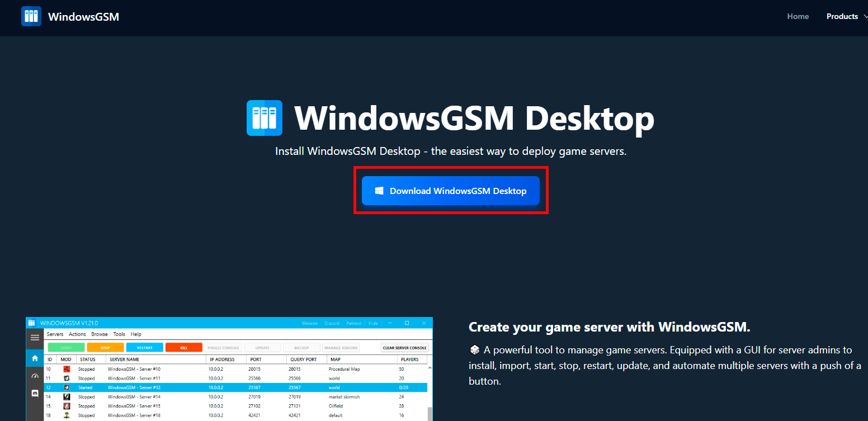868x421 pixels.
Task: Select the 'WindowsGSM - Server #12' row name
Action: pyautogui.click(x=134, y=387)
